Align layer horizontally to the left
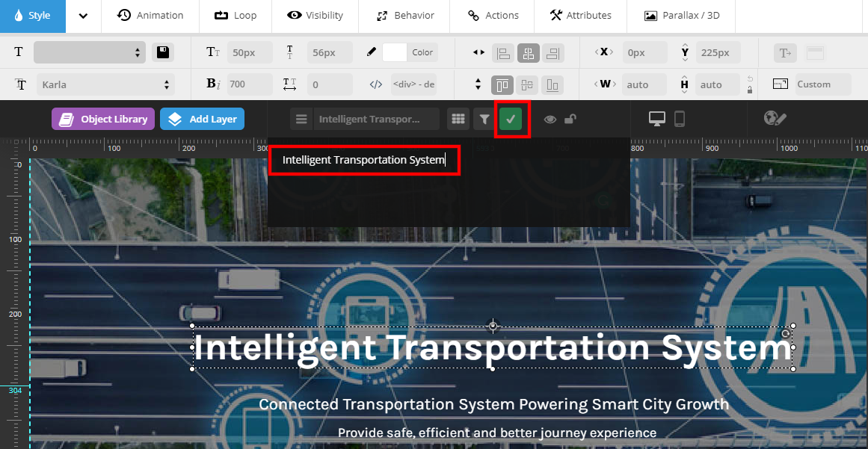868x449 pixels. [x=502, y=52]
